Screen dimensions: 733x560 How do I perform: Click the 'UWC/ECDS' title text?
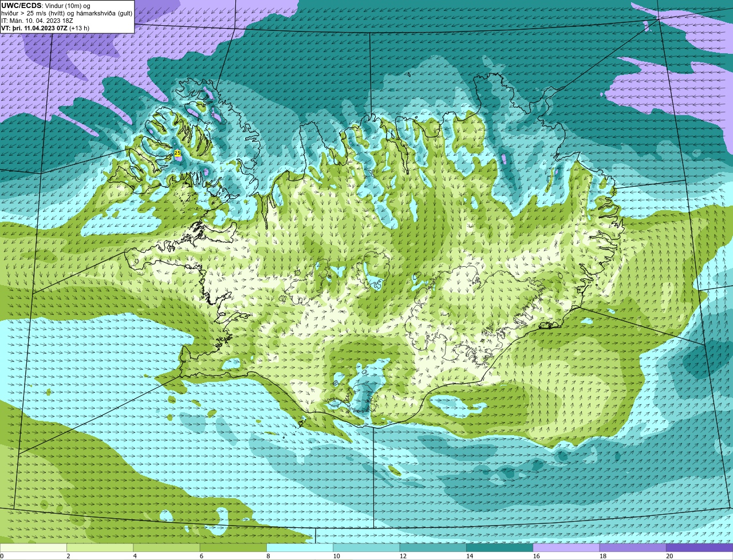[x=21, y=6]
